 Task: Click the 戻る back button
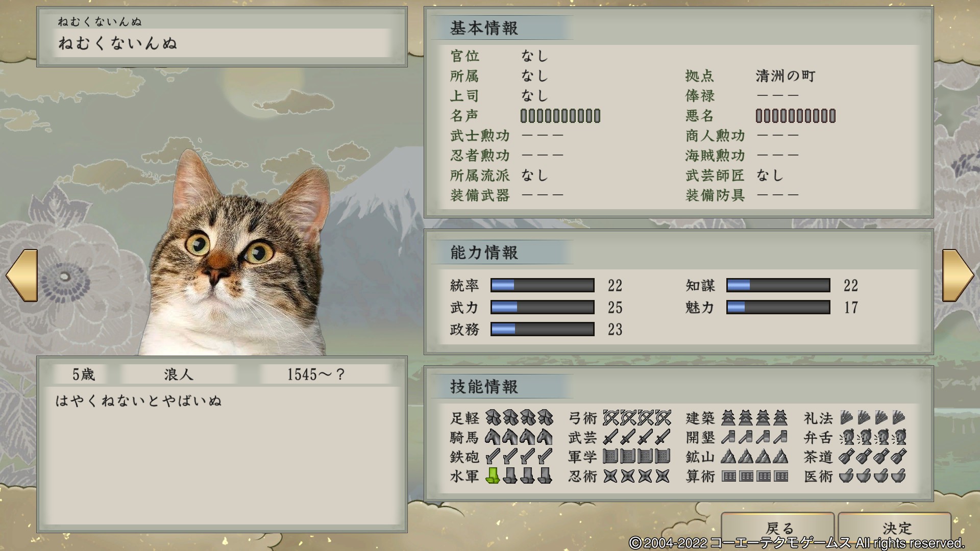(778, 528)
